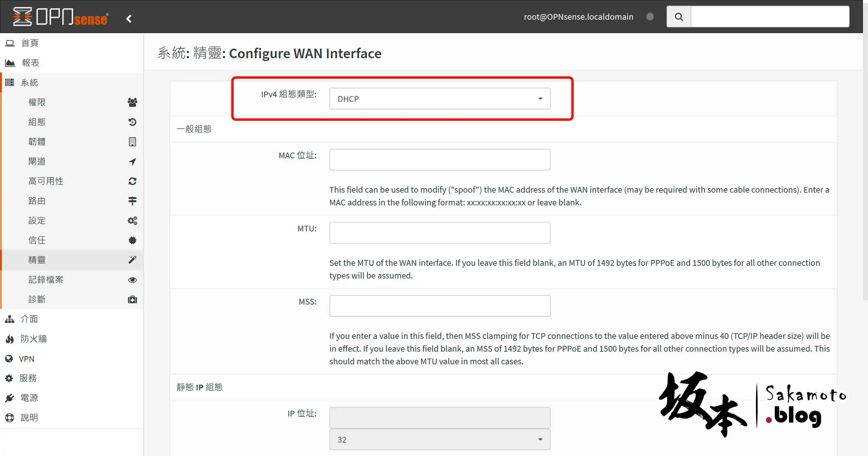Click the OPNsense logo

[61, 17]
